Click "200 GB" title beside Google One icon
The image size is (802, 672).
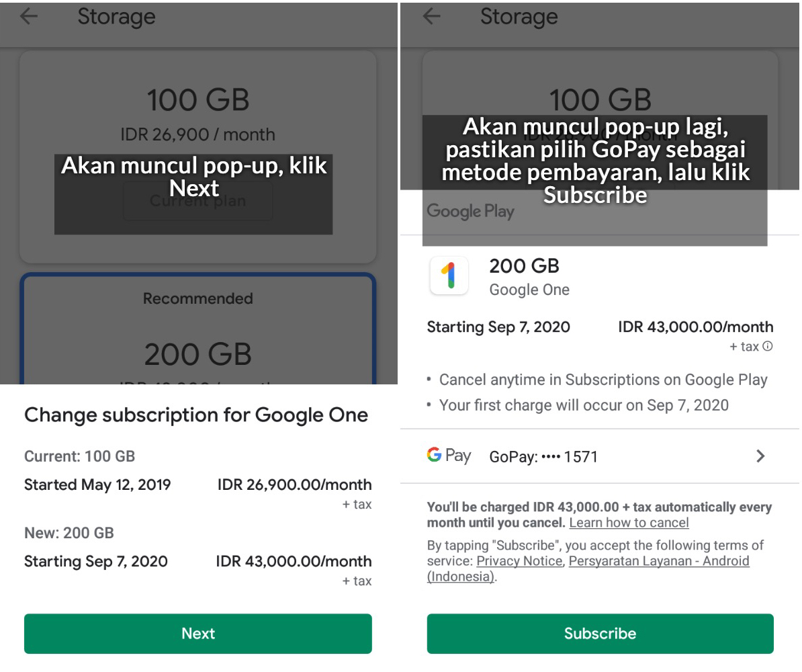coord(524,267)
